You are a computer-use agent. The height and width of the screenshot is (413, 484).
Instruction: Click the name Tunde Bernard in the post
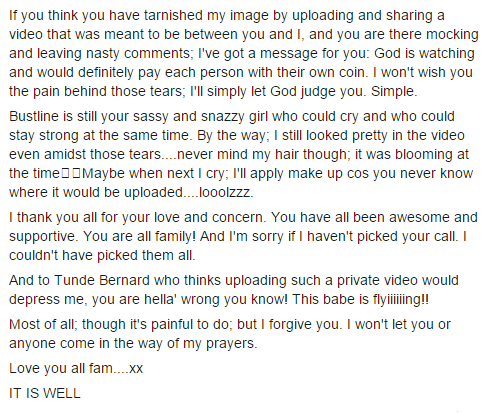102,280
